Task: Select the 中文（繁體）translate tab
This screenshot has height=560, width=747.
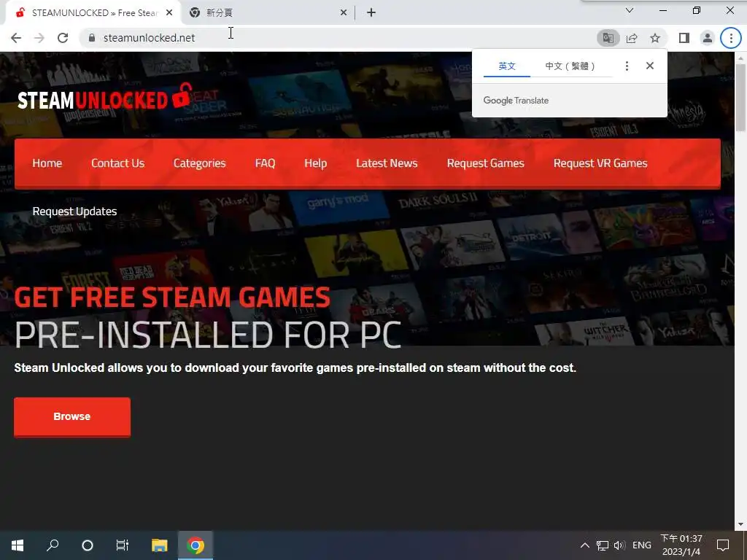Action: tap(570, 66)
